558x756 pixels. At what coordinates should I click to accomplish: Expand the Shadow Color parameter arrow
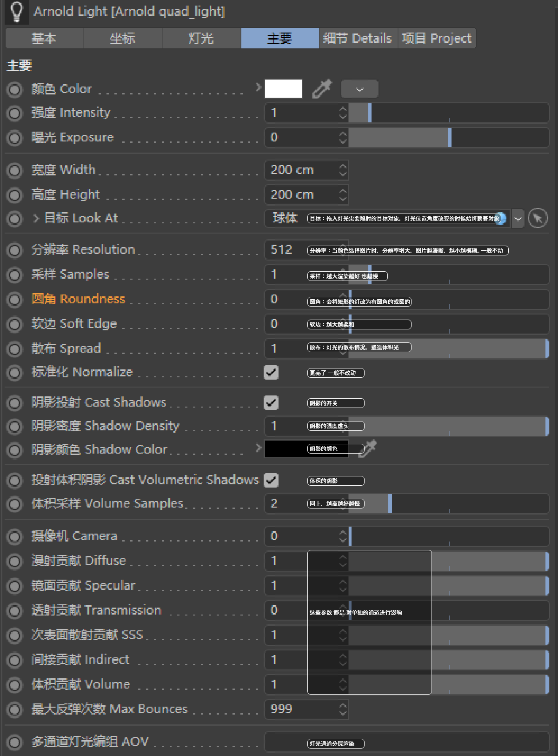pos(259,448)
